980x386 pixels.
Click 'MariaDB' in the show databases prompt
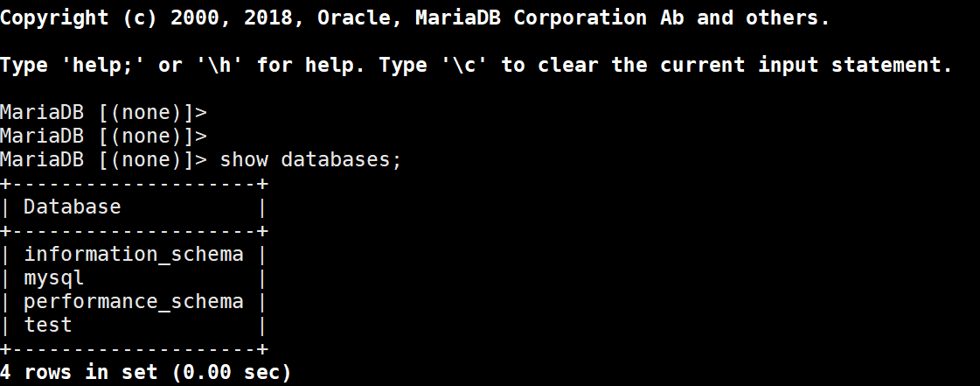[x=42, y=159]
